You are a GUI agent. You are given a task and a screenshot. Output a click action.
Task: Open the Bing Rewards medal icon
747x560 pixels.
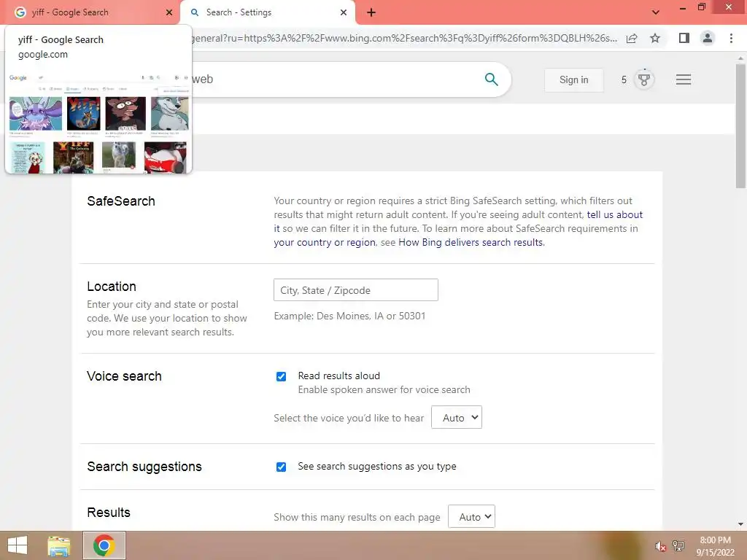click(644, 79)
